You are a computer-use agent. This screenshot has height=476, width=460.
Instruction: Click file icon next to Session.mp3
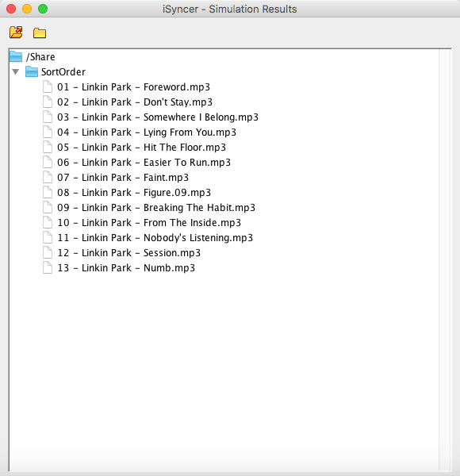(x=48, y=252)
